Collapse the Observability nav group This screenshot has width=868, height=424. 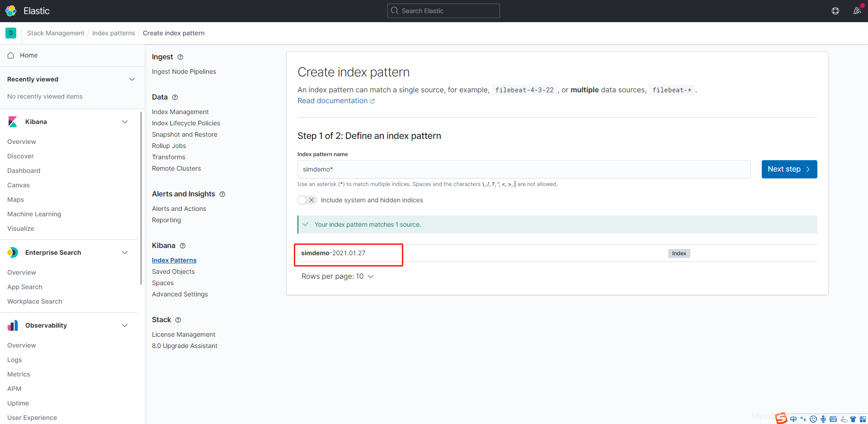pyautogui.click(x=125, y=325)
